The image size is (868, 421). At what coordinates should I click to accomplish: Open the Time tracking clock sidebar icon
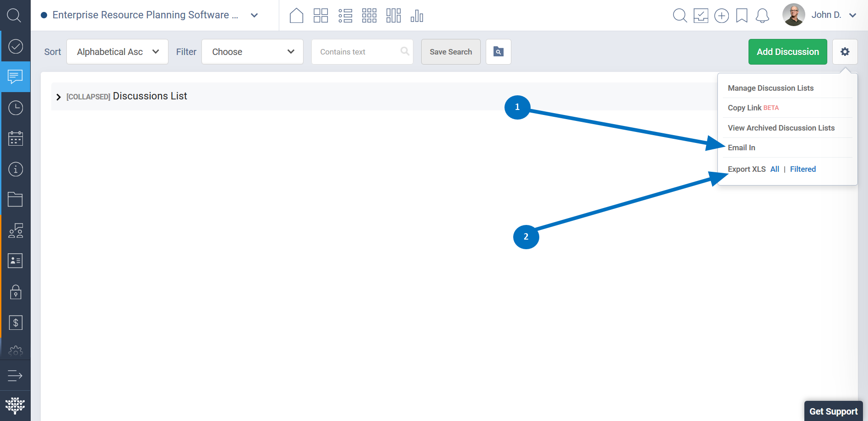tap(16, 108)
